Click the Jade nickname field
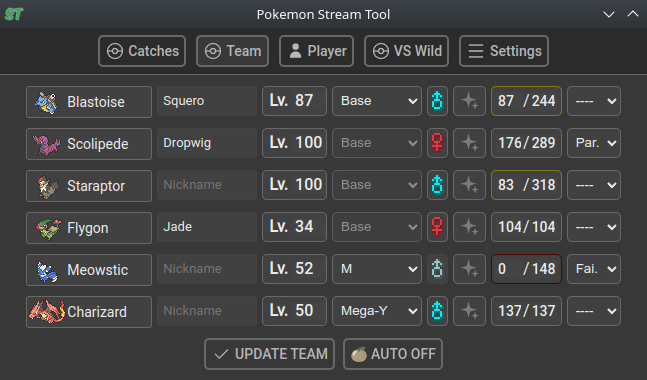The height and width of the screenshot is (380, 647). 207,227
